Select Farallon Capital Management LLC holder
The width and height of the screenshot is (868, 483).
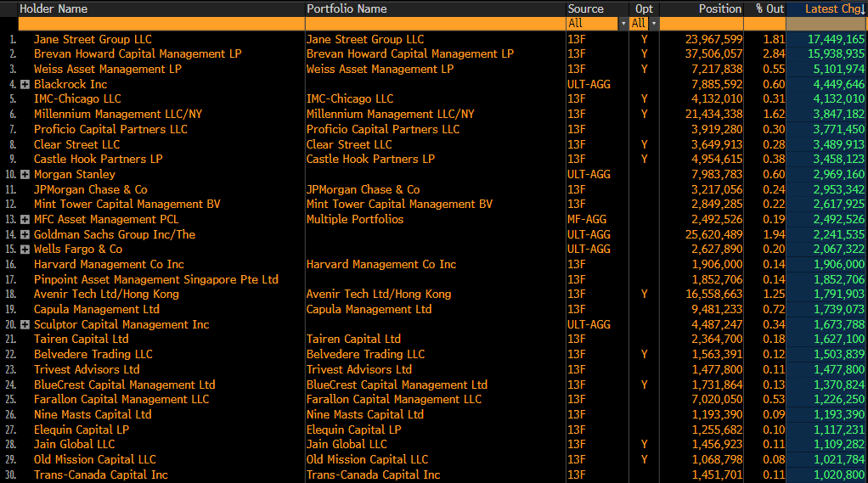click(x=121, y=400)
